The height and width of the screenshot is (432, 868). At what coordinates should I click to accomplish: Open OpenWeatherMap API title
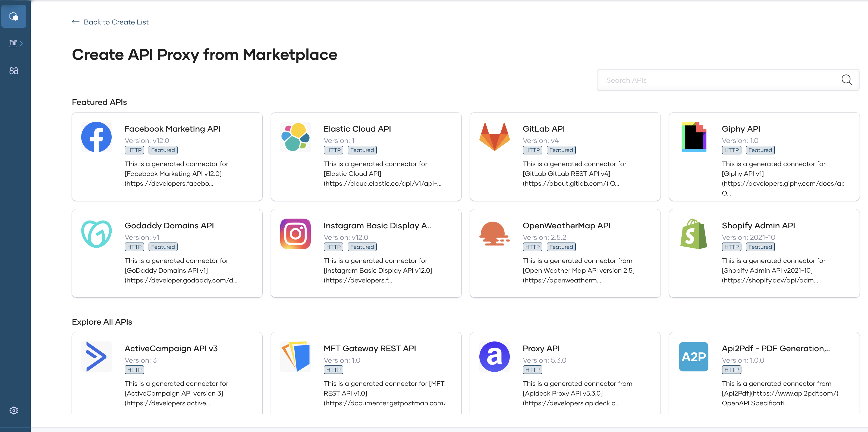[x=567, y=226]
